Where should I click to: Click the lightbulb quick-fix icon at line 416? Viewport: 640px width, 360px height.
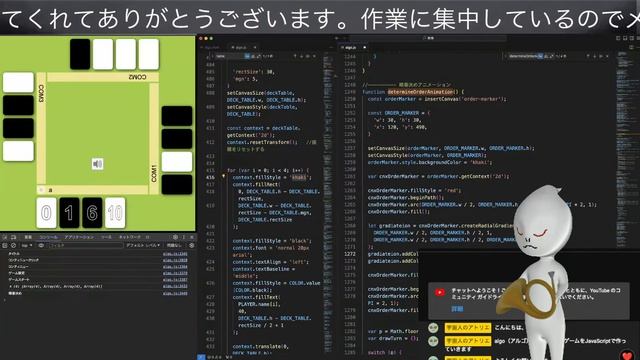tap(223, 177)
